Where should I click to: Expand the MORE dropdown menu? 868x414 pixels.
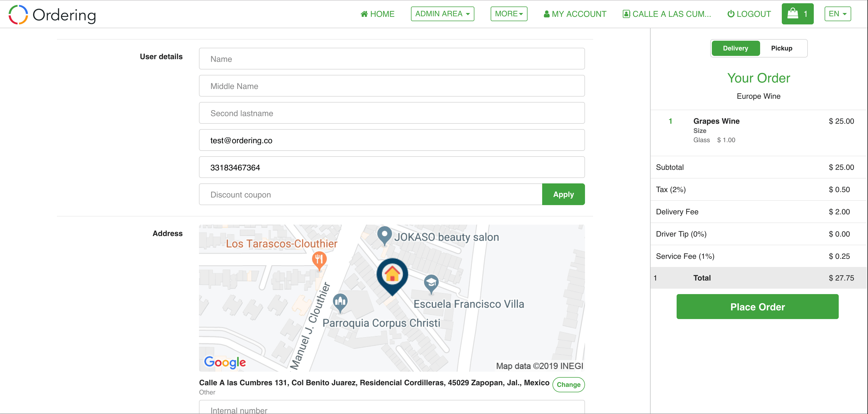click(x=509, y=14)
